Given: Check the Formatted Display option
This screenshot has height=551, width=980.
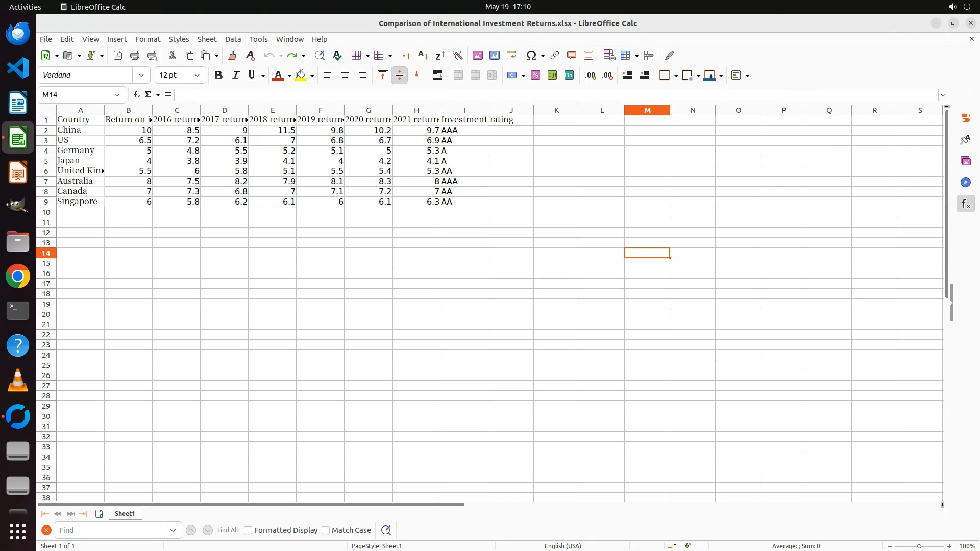Looking at the screenshot, I should coord(248,530).
